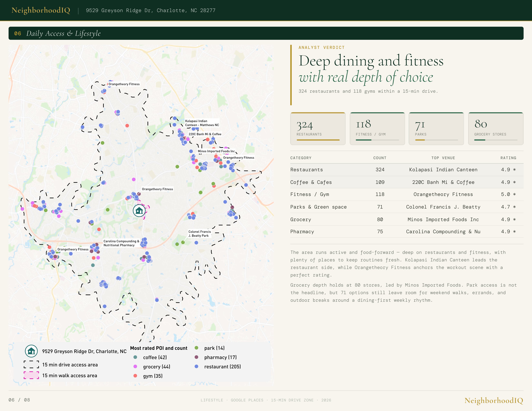The image size is (532, 411).
Task: Click the RATING column header
Action: click(508, 158)
